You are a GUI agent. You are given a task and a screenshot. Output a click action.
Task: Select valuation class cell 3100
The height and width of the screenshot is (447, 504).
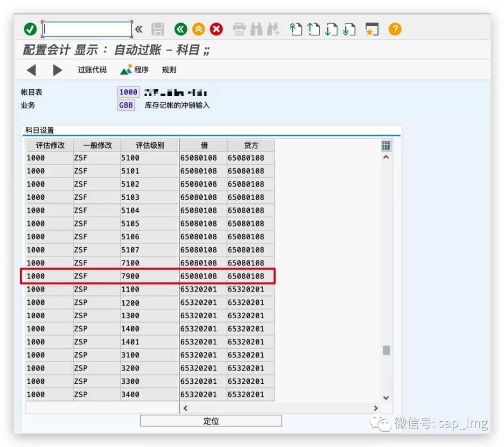tap(149, 355)
